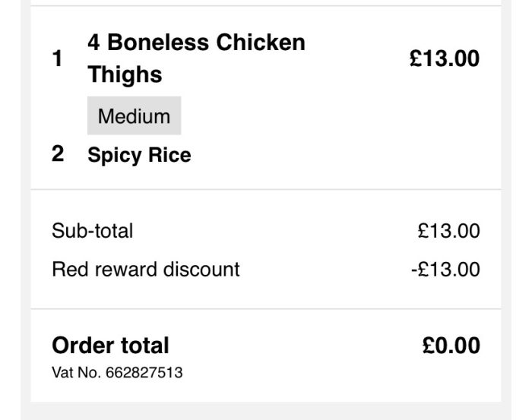Click quantity 2 beside Spicy Rice
The width and height of the screenshot is (532, 420).
click(58, 155)
